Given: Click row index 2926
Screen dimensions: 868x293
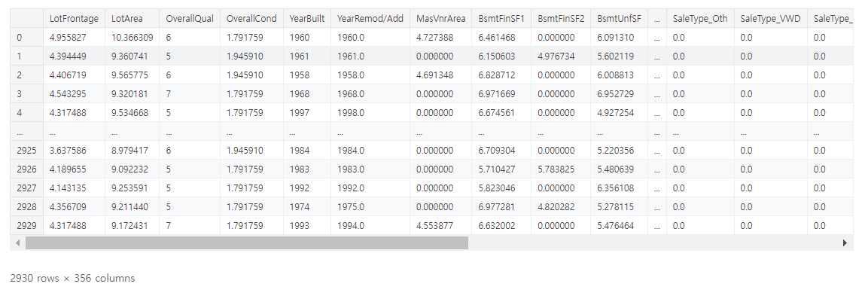Looking at the screenshot, I should 26,169.
